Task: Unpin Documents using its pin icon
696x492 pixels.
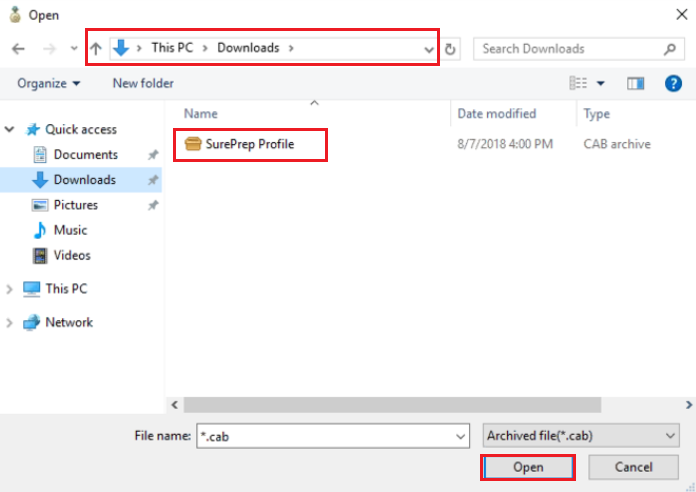Action: pos(153,155)
